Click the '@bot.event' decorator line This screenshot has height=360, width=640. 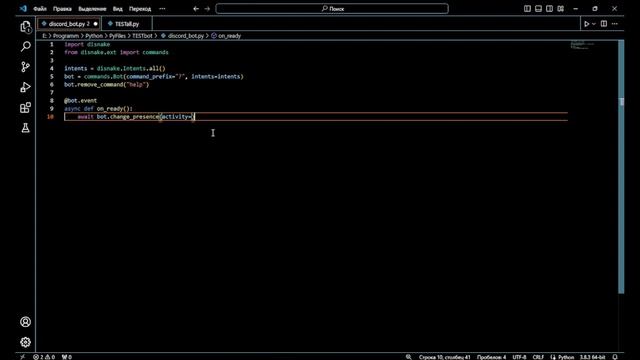click(80, 100)
